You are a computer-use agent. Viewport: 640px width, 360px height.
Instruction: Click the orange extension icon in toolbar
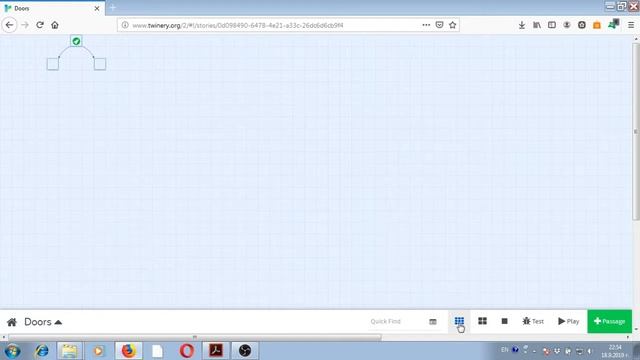(x=597, y=25)
